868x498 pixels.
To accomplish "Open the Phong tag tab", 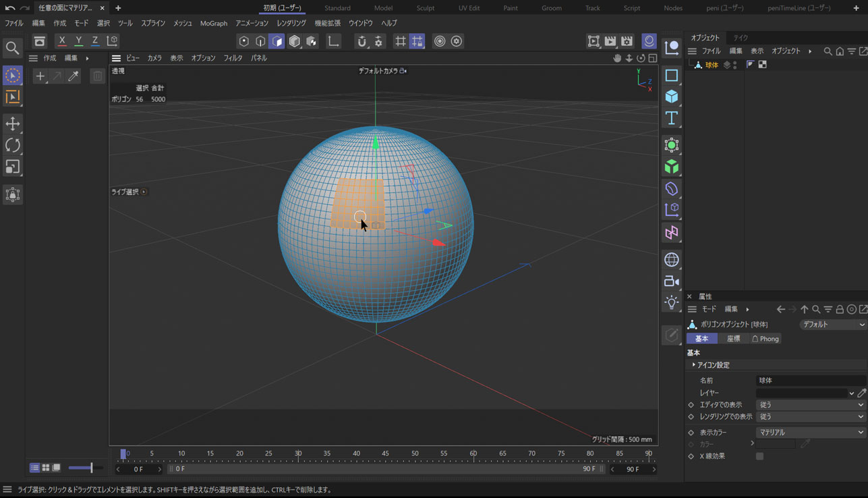I will click(x=765, y=339).
